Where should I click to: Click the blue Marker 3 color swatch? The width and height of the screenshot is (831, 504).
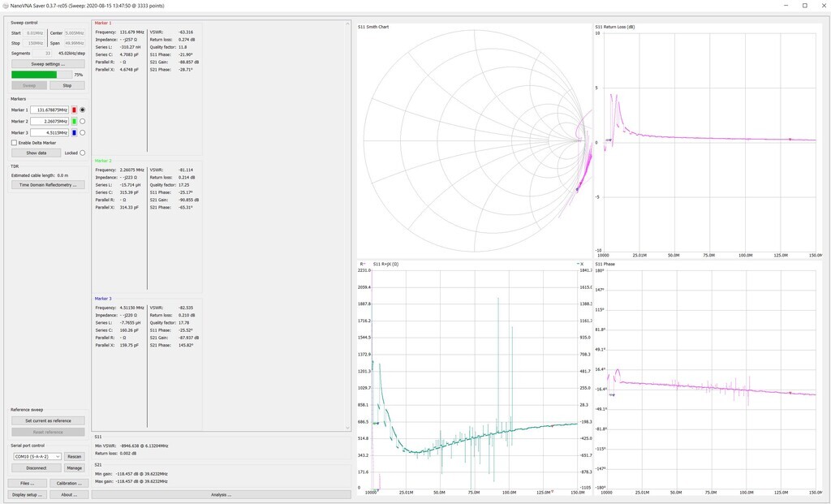[74, 132]
